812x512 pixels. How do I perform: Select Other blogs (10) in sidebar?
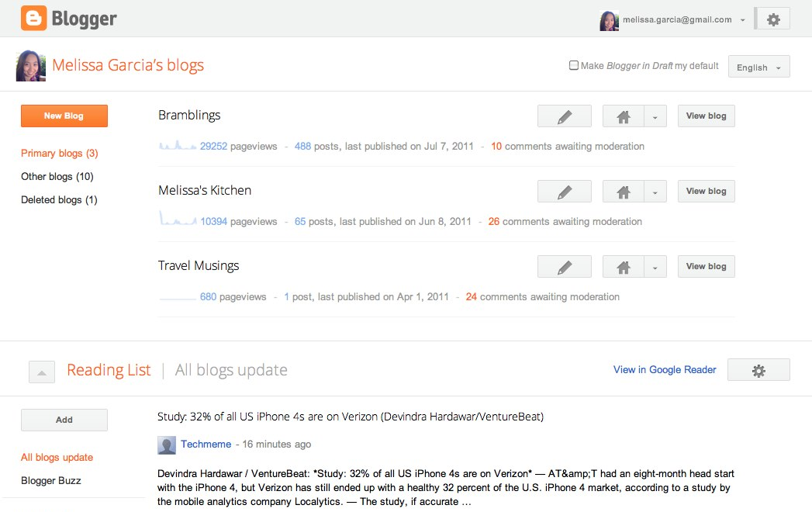pyautogui.click(x=57, y=177)
